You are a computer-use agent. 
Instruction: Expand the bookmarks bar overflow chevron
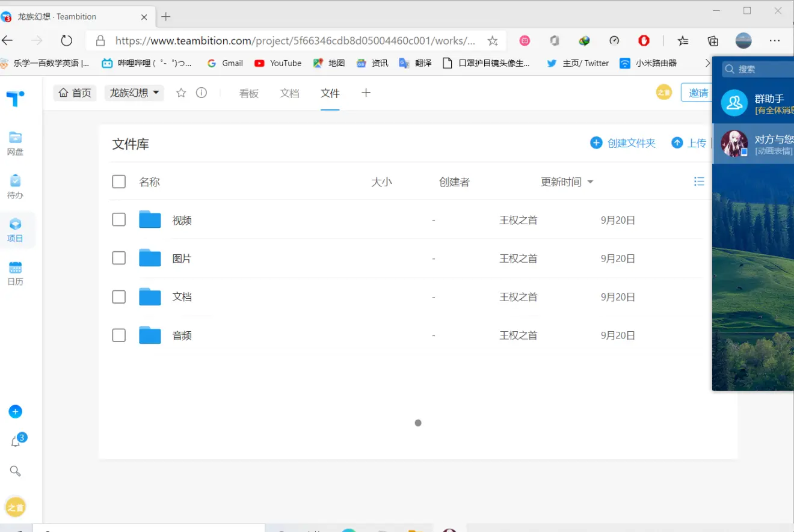pyautogui.click(x=707, y=63)
